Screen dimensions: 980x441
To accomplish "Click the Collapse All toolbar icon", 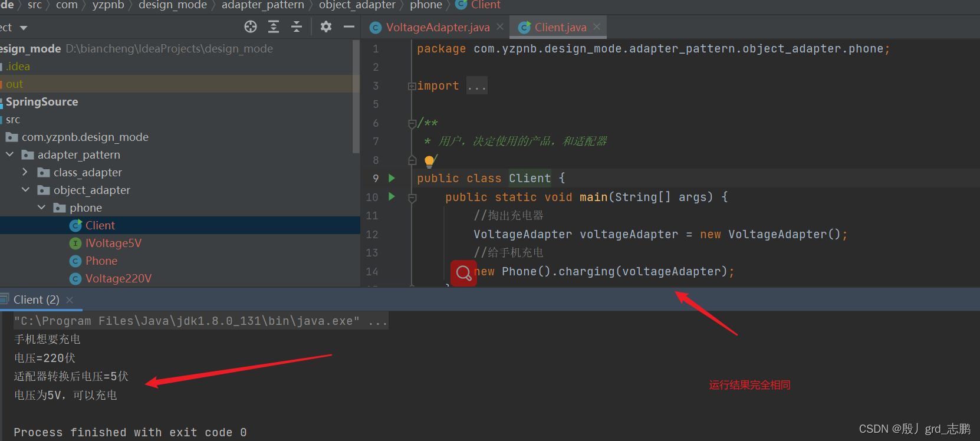I will click(297, 27).
